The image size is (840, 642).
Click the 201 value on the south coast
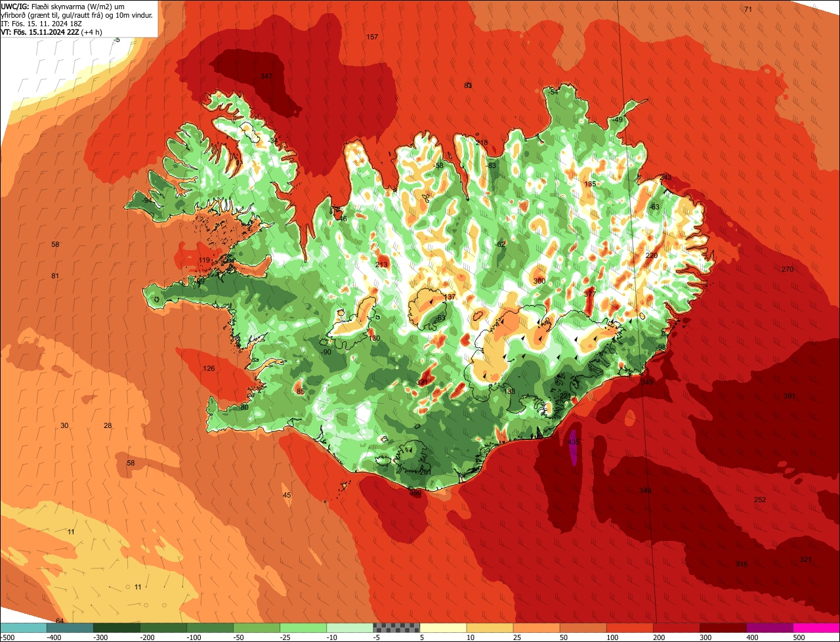coord(425,472)
